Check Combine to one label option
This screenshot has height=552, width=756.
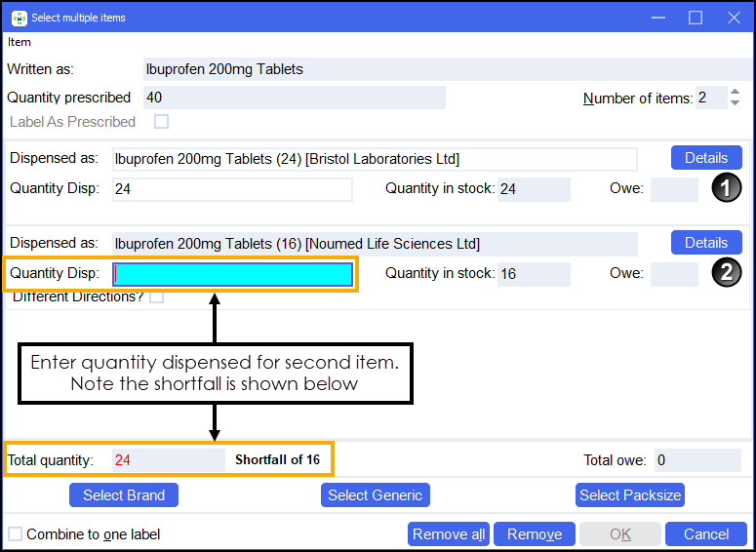click(15, 534)
